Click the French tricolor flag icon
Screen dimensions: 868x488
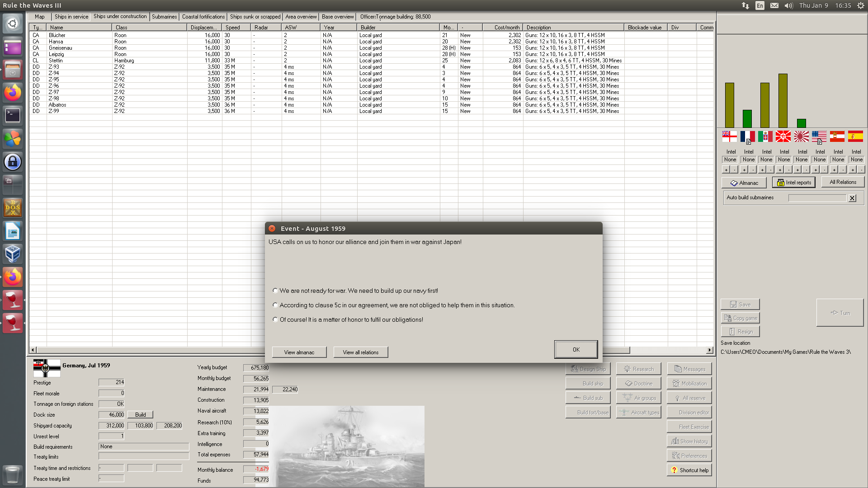point(748,136)
